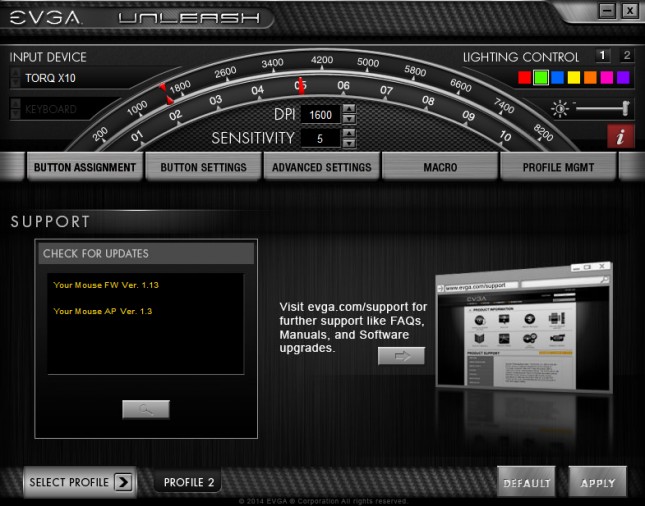The height and width of the screenshot is (506, 645).
Task: Choose the blue lighting color
Action: click(x=557, y=77)
